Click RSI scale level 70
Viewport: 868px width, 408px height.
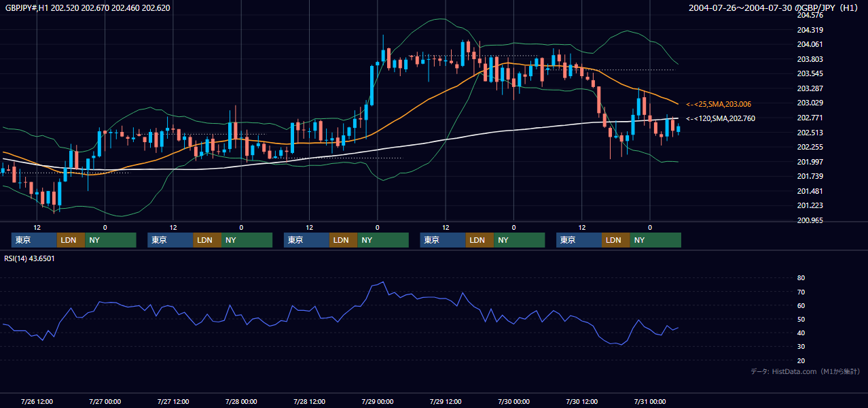(801, 292)
